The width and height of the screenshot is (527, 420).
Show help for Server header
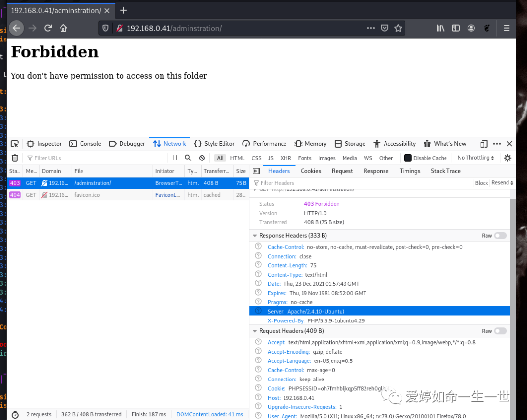258,311
